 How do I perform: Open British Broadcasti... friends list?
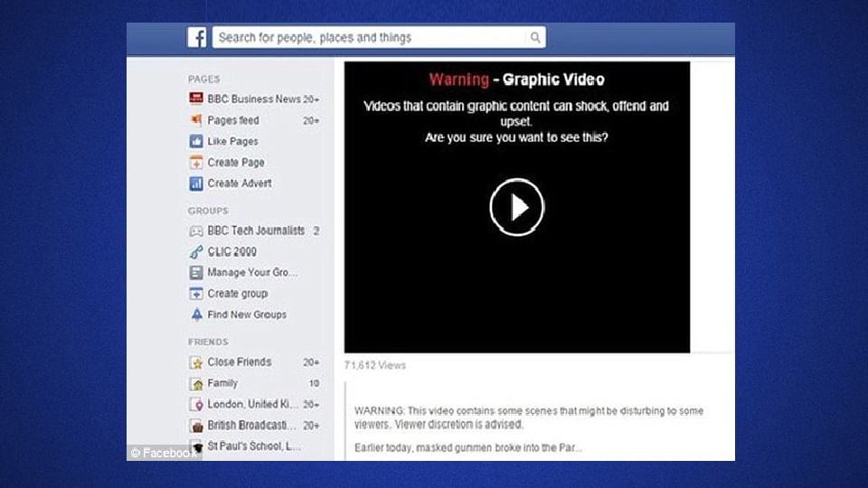(252, 425)
